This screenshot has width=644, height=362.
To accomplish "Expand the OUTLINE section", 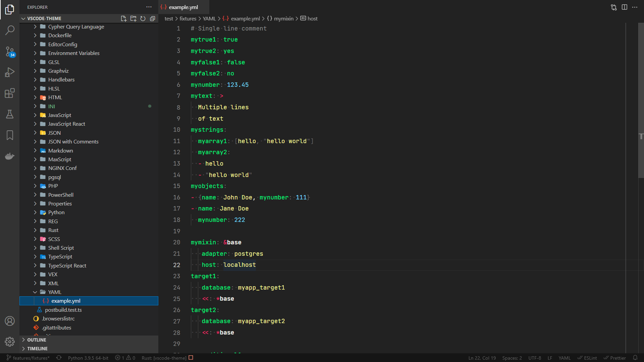I will tap(37, 340).
